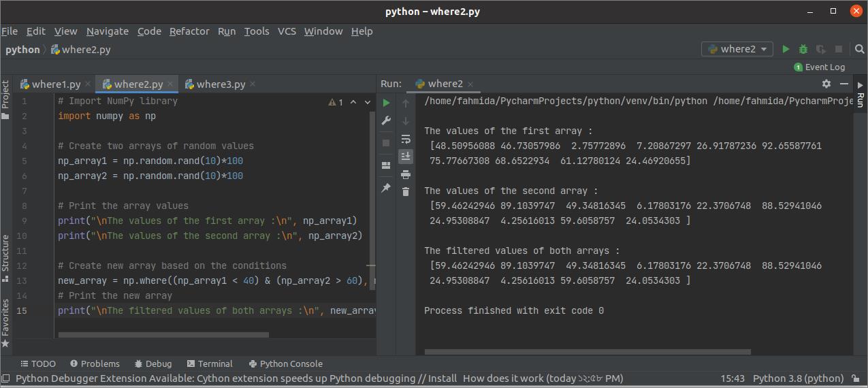This screenshot has height=388, width=868.
Task: Clear all console output trash icon
Action: 406,192
